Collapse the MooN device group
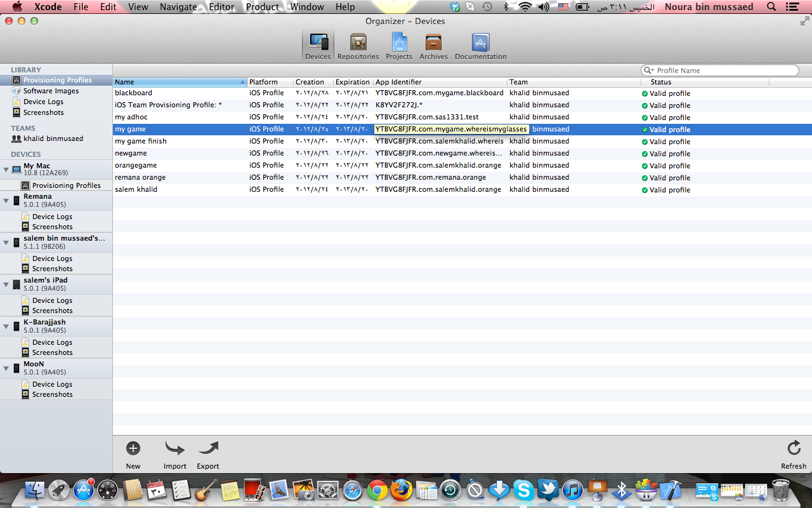 click(x=6, y=368)
